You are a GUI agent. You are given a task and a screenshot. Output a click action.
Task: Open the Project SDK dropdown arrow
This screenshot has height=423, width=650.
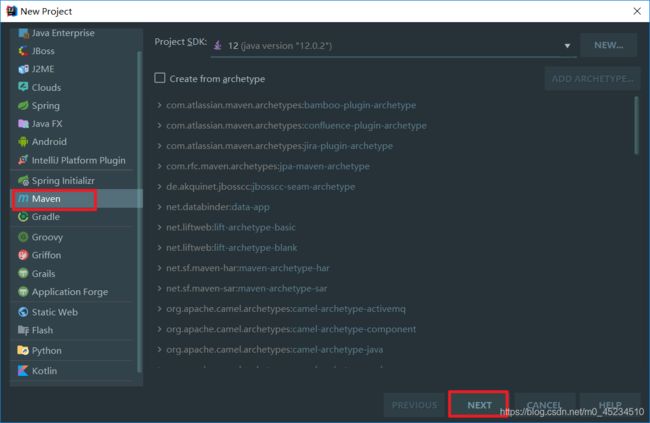[567, 46]
